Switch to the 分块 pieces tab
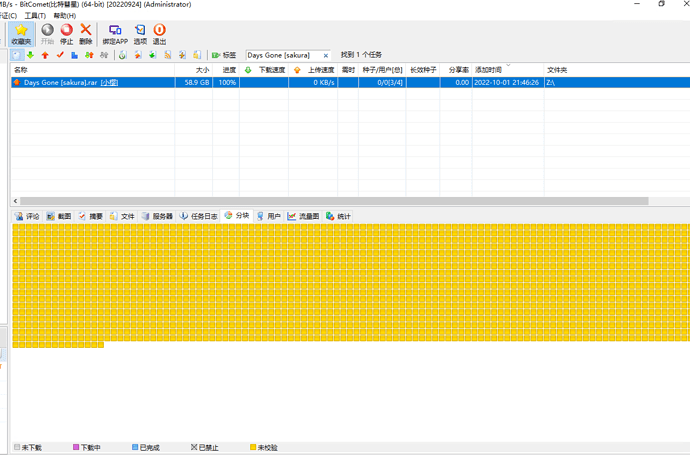Viewport: 690px width, 455px height. [237, 216]
